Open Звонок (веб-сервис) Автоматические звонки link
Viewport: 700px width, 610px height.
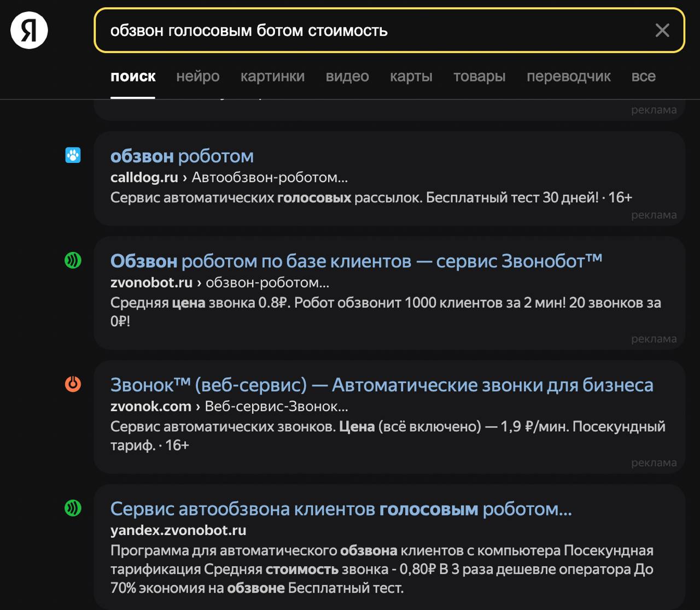click(x=382, y=385)
